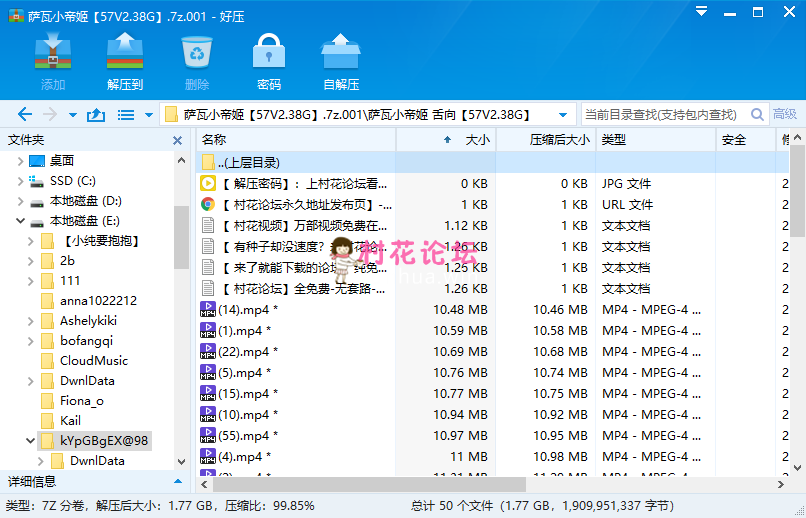Open the window menu triangle in title bar
Viewport: 806px width, 518px height.
(x=701, y=11)
